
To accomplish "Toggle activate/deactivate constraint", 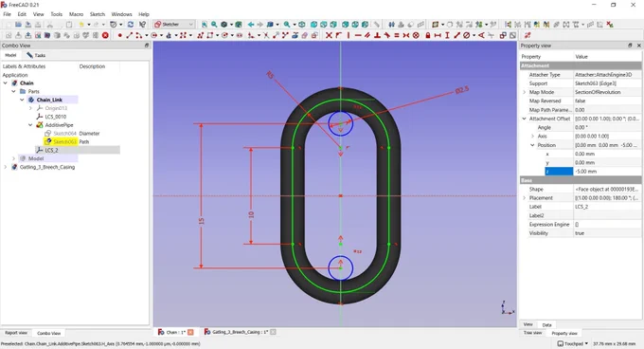I will tap(512, 35).
